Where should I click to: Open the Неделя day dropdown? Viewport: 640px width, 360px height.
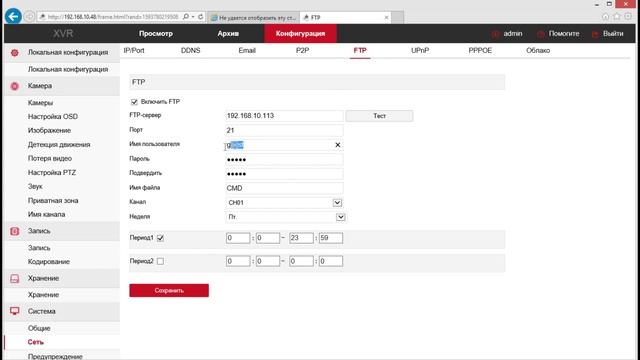[x=340, y=217]
